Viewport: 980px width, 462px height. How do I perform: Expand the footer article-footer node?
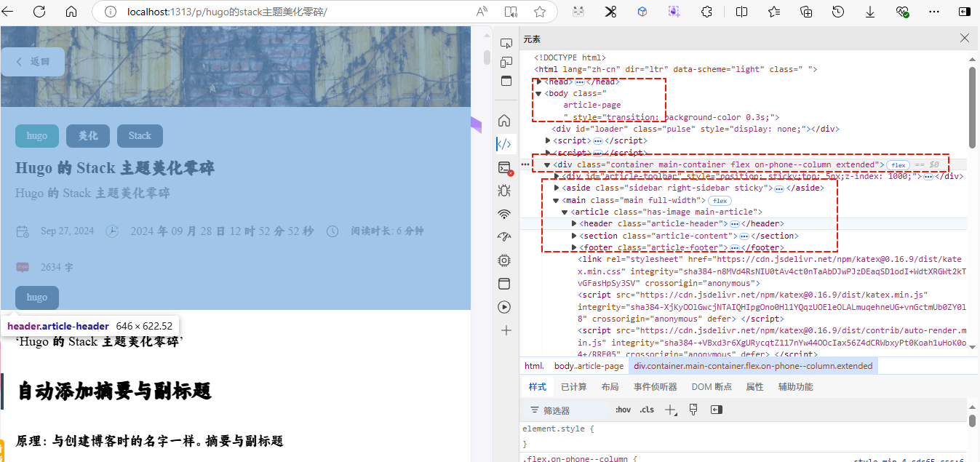[x=574, y=247]
